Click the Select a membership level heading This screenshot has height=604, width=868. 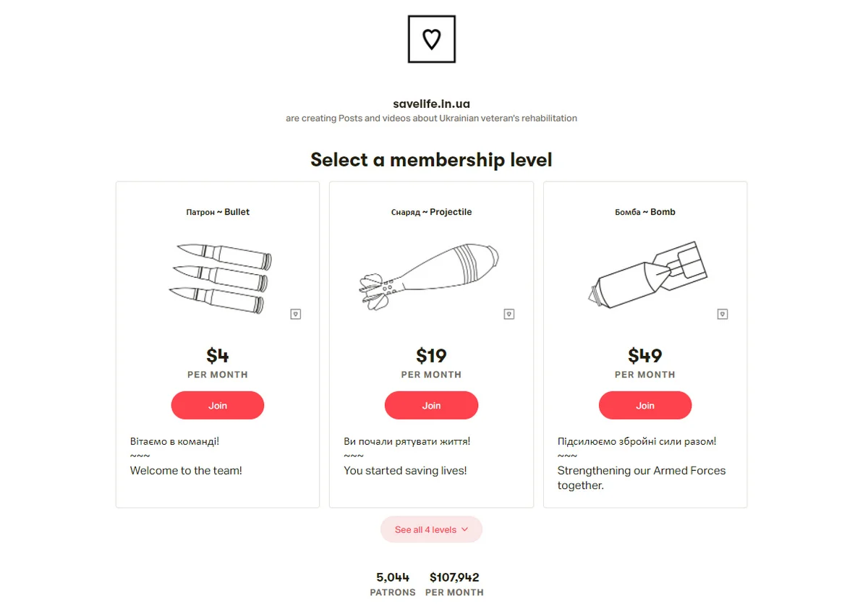coord(431,160)
